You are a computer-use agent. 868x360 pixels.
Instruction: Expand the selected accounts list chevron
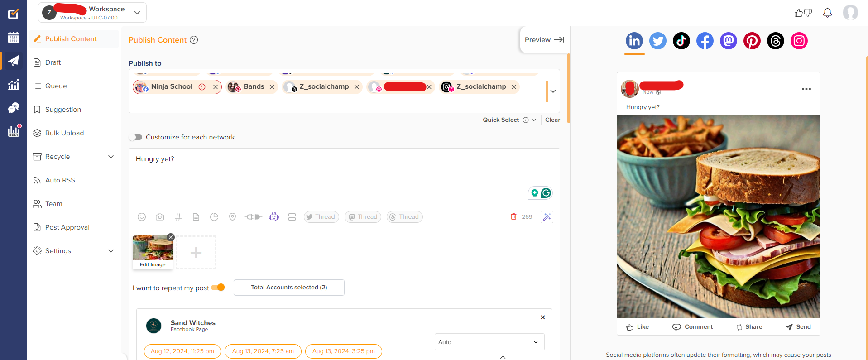pos(553,91)
